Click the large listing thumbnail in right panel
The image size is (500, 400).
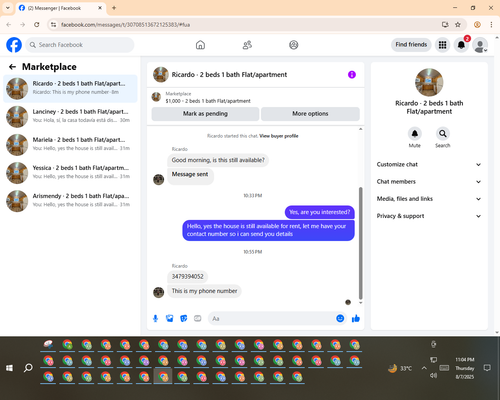coord(429,82)
